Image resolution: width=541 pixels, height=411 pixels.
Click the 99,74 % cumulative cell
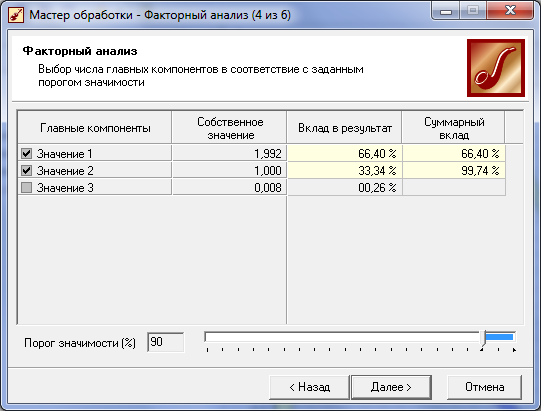coord(454,170)
